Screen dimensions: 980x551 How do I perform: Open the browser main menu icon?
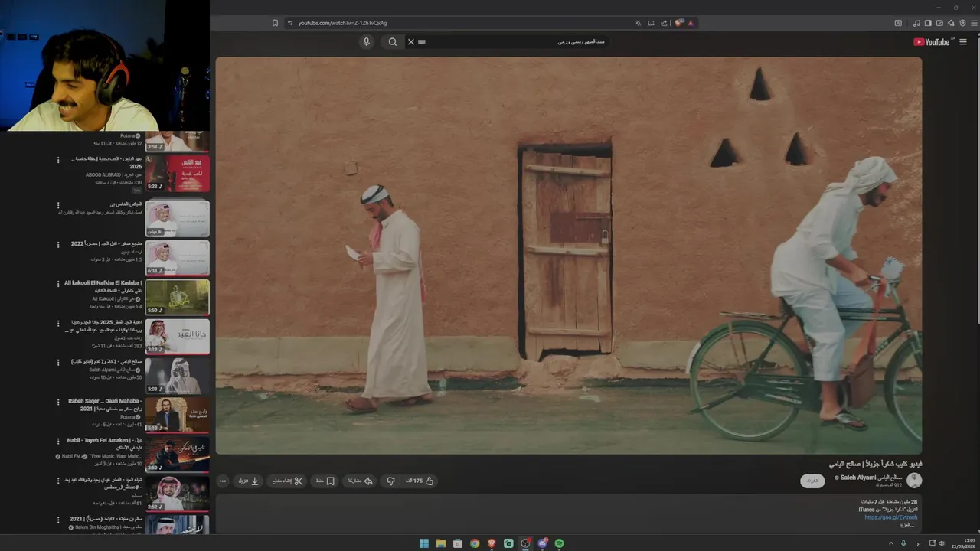(x=975, y=23)
